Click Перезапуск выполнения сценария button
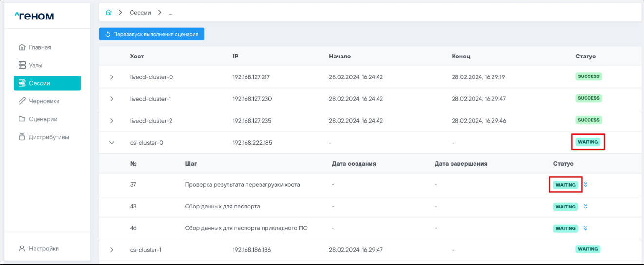Screen dimensions: 644x265 pos(152,34)
